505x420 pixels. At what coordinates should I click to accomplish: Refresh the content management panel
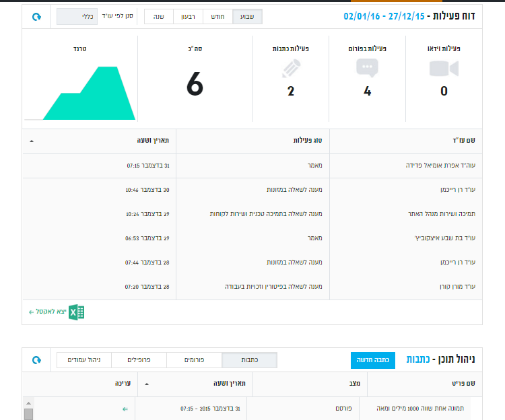[x=36, y=360]
